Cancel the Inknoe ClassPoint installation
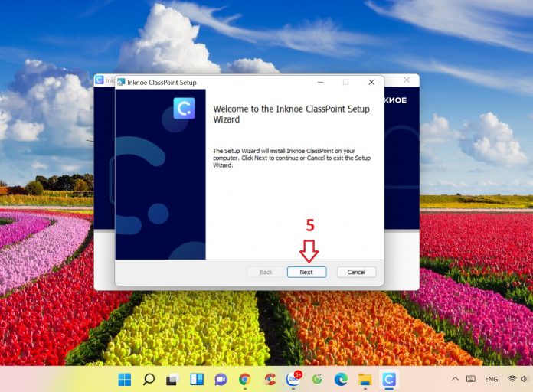The height and width of the screenshot is (392, 533). pyautogui.click(x=356, y=272)
